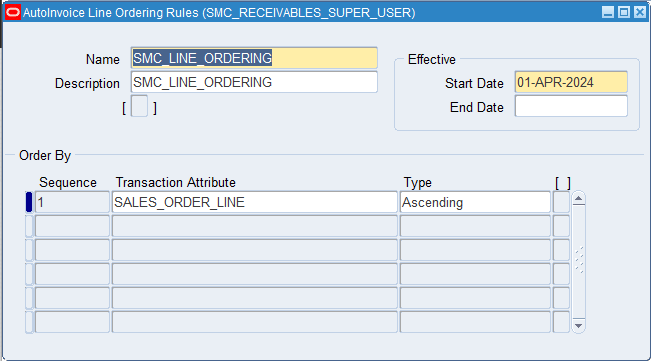Click the 'Name' label
The image size is (651, 361).
(x=103, y=59)
